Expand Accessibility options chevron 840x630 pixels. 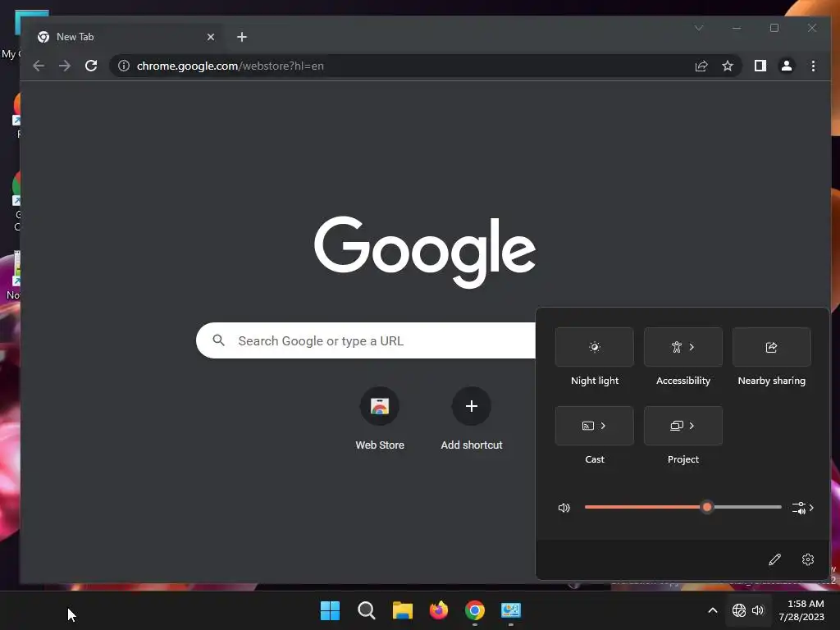click(x=692, y=347)
